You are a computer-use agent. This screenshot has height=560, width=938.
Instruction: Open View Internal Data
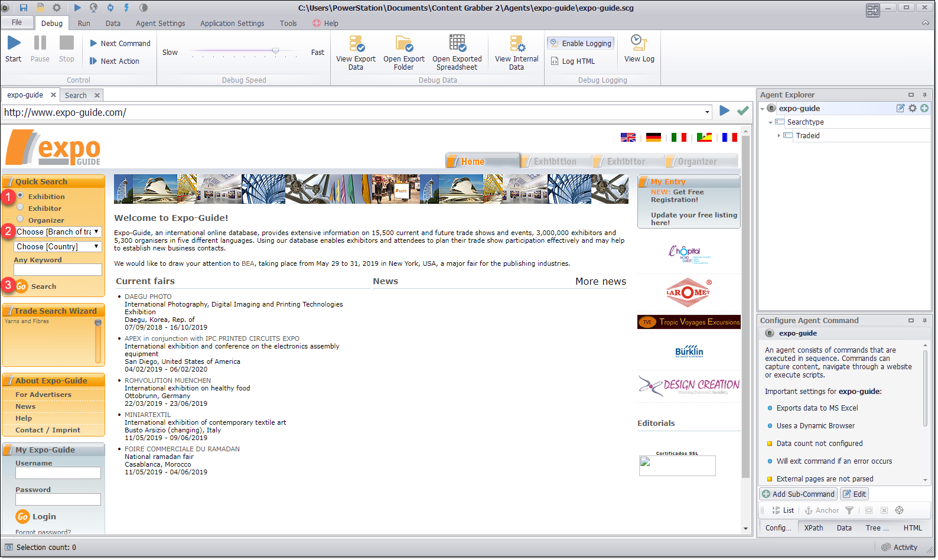[x=516, y=44]
